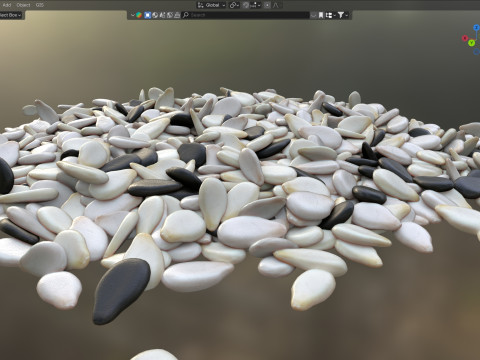This screenshot has width=480, height=360.
Task: Click green Y axis on navigation gizmo
Action: click(471, 43)
